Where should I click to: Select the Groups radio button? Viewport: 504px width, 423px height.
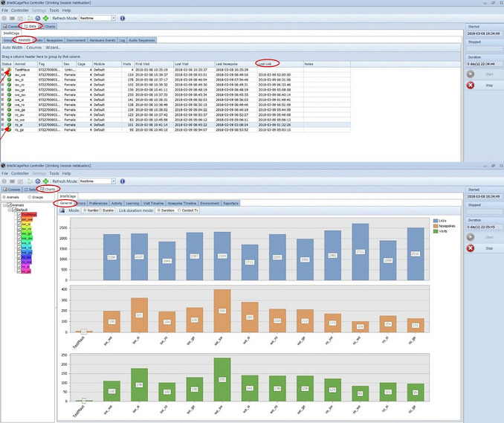pos(30,197)
